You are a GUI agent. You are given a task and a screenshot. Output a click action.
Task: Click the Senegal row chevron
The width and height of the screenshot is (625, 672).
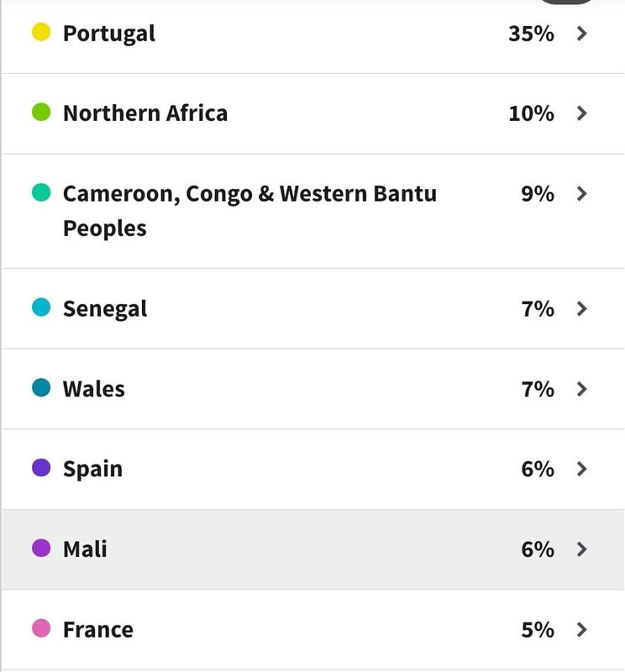point(581,308)
